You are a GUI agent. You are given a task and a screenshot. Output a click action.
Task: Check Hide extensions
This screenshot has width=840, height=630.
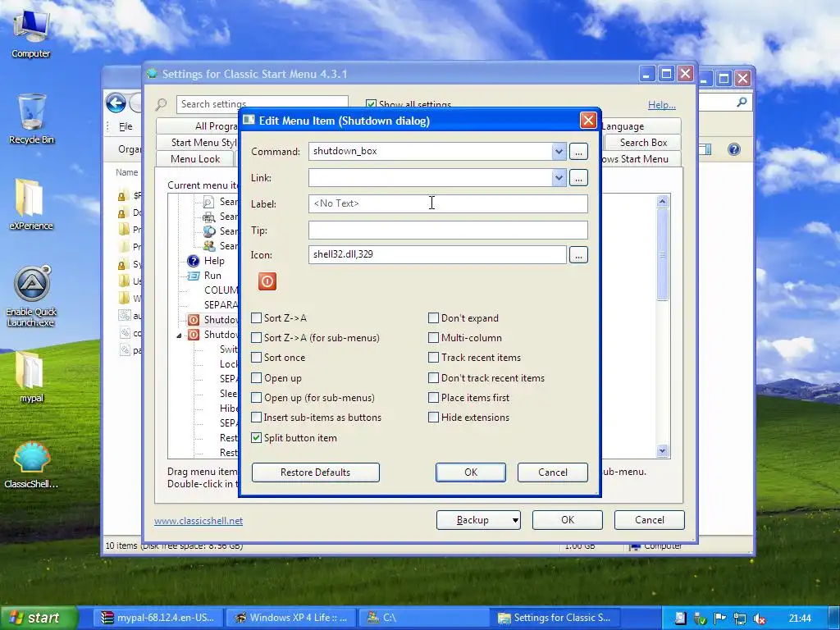point(433,418)
